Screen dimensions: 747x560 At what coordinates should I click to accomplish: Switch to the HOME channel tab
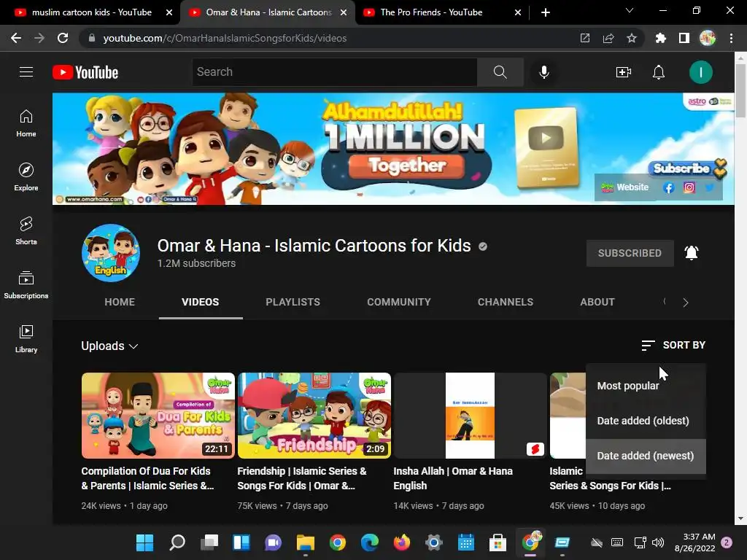(x=120, y=303)
